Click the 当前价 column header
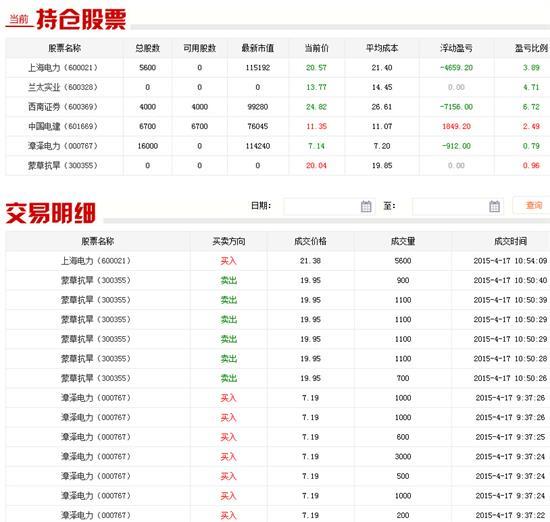 pyautogui.click(x=316, y=48)
